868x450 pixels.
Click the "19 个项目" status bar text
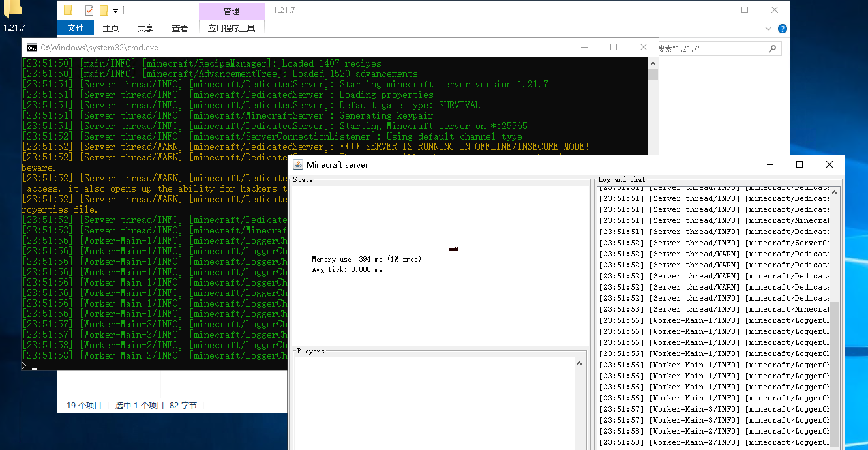tap(84, 405)
